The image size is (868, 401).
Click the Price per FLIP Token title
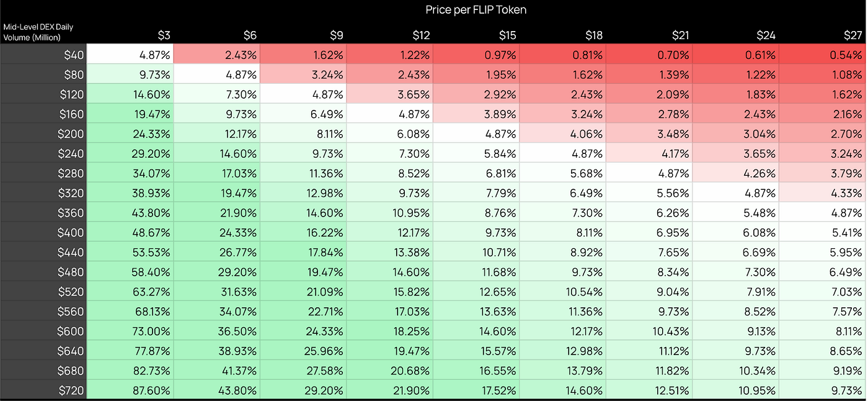click(x=476, y=9)
